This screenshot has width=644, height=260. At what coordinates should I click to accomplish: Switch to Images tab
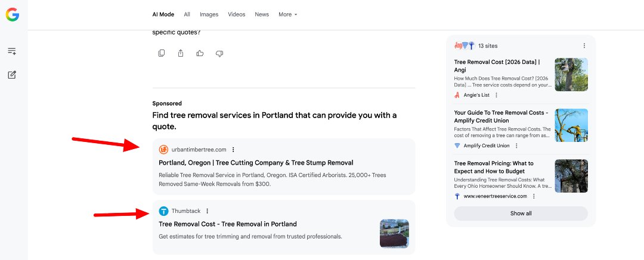tap(209, 14)
